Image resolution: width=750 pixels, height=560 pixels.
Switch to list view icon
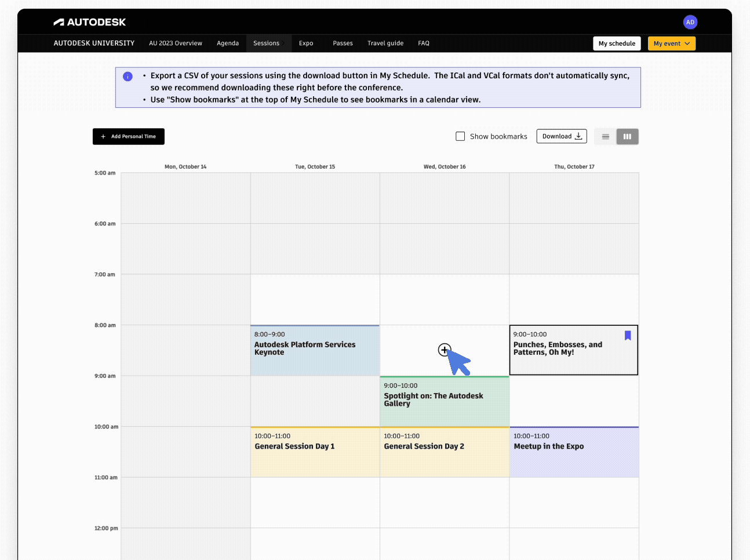pos(605,137)
